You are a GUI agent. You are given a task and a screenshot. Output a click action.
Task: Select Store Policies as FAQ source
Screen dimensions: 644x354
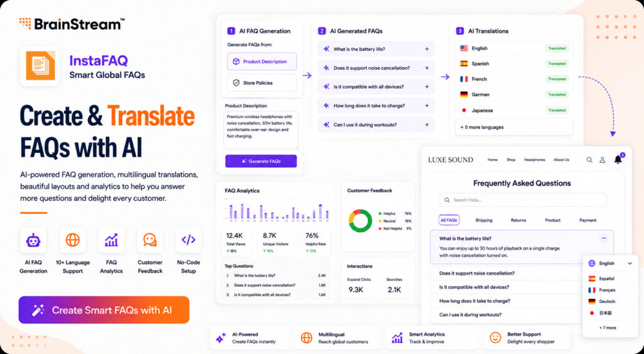point(262,83)
